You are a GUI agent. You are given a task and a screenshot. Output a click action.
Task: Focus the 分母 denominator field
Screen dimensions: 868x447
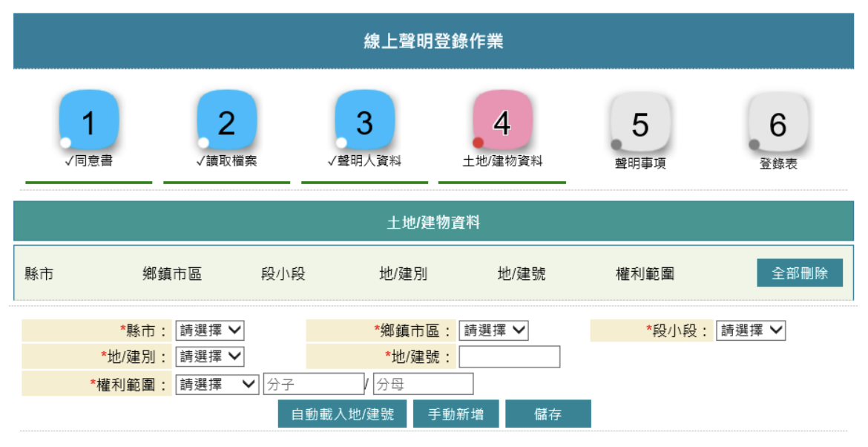[423, 384]
